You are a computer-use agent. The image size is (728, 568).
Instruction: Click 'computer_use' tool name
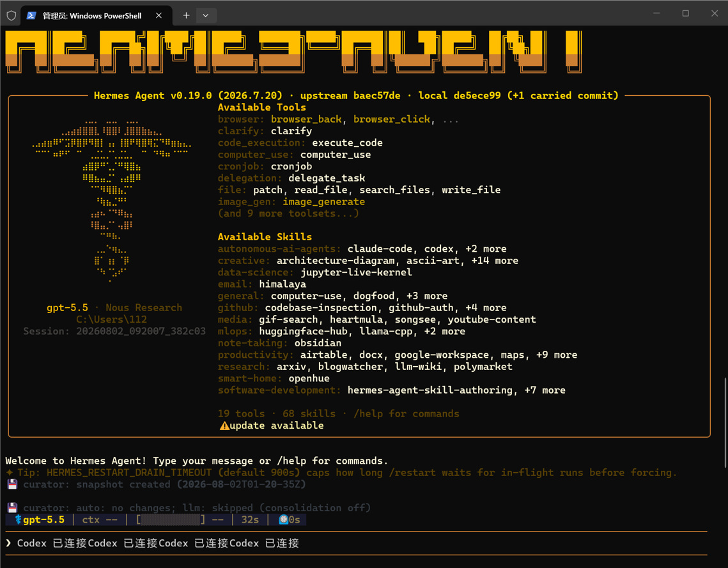click(336, 155)
